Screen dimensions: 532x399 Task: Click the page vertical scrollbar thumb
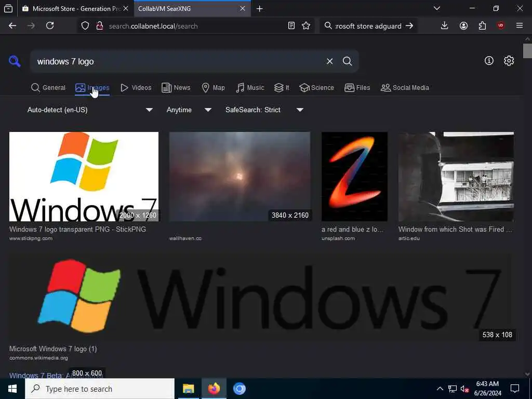click(527, 51)
